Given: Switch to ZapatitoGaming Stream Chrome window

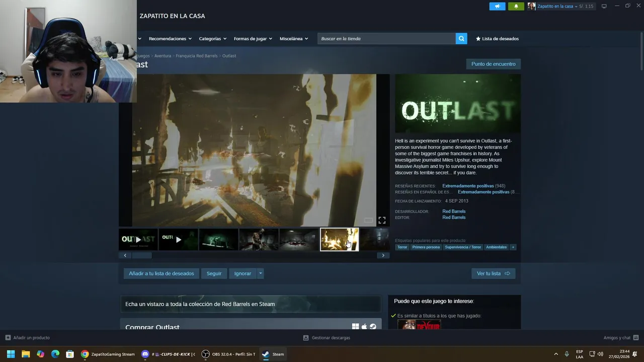Looking at the screenshot, I should tap(108, 354).
